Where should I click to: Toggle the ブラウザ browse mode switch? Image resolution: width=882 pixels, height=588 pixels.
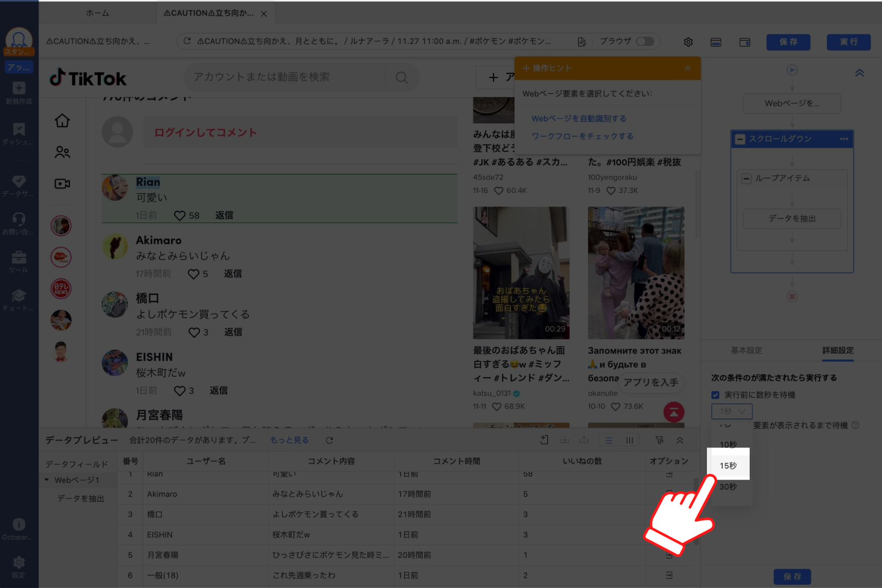645,41
